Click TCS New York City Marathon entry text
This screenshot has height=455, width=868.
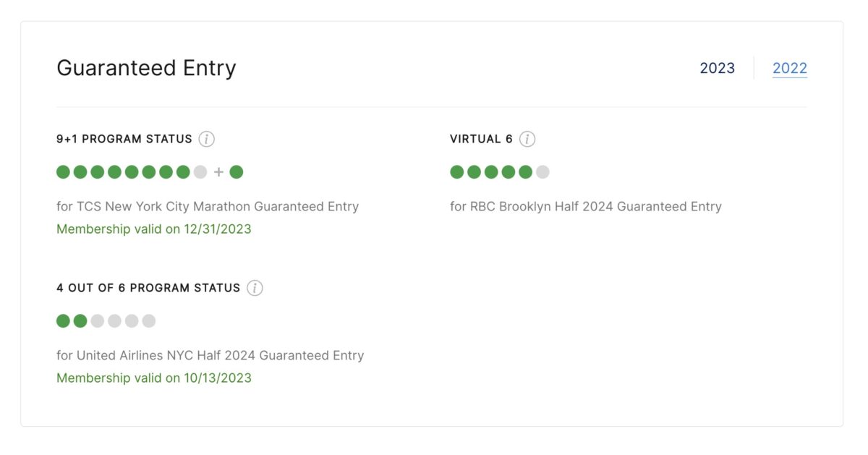pyautogui.click(x=208, y=207)
